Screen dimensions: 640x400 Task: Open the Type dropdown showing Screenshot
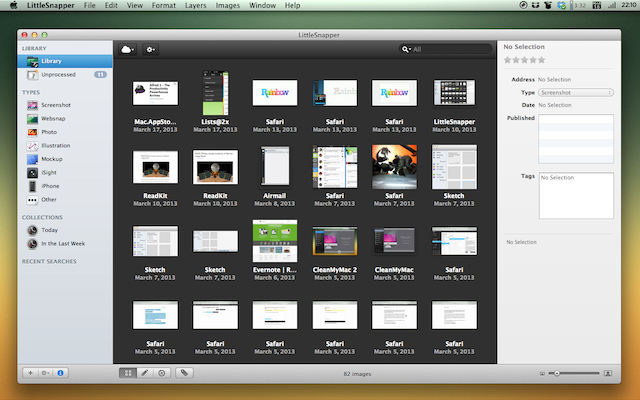576,91
